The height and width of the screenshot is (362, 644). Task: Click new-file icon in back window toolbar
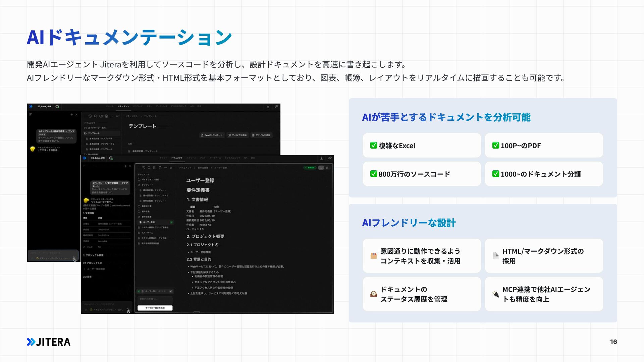pos(106,116)
